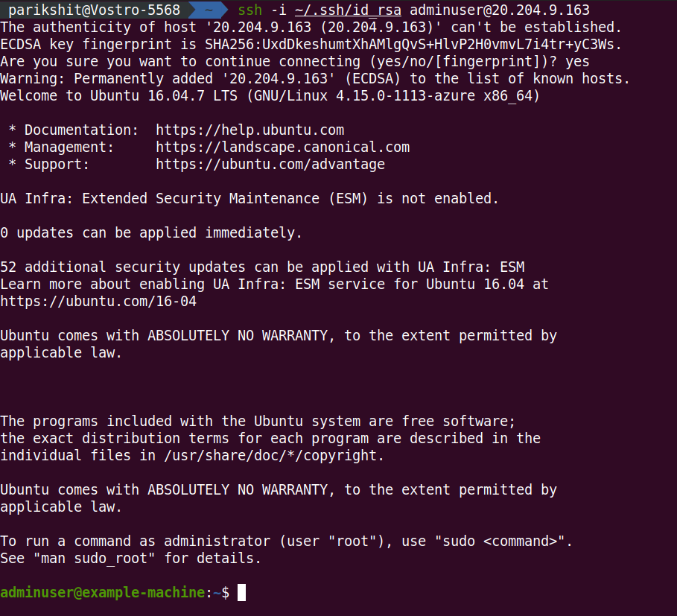Click the "0 updates can be applied" line
This screenshot has width=677, height=616.
(151, 233)
